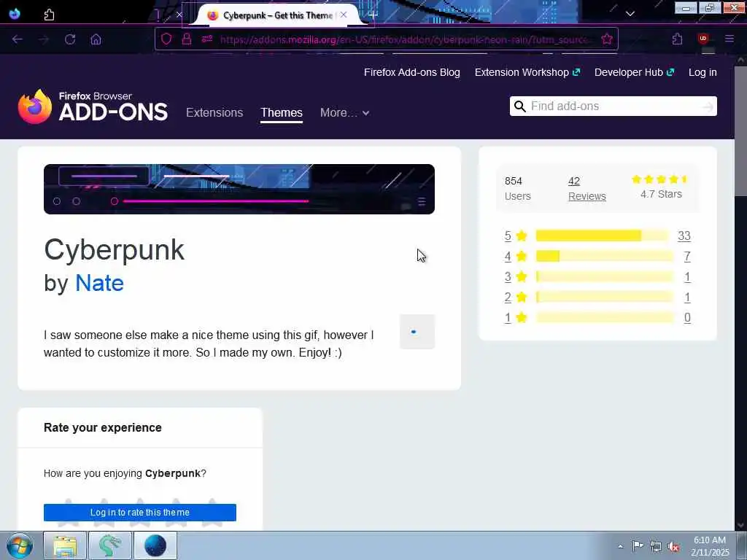Select the pinned puzzle-piece tab

pos(49,15)
